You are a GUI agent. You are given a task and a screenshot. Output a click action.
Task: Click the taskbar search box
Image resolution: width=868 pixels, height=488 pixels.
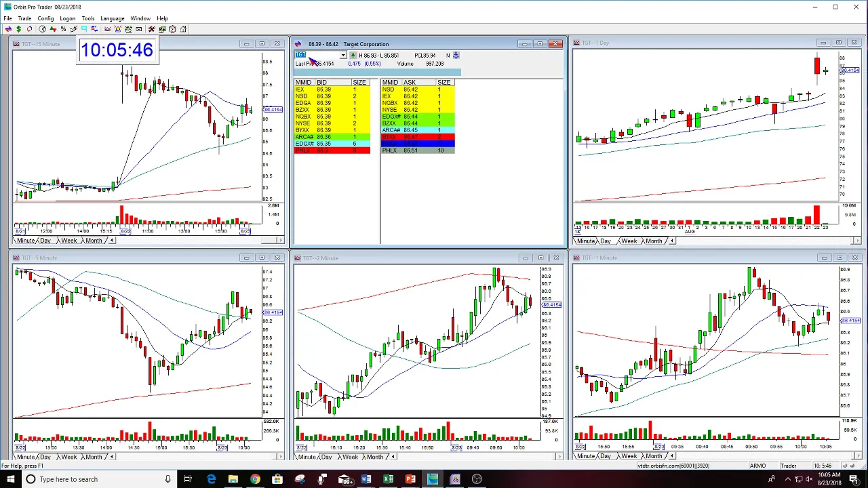click(98, 479)
